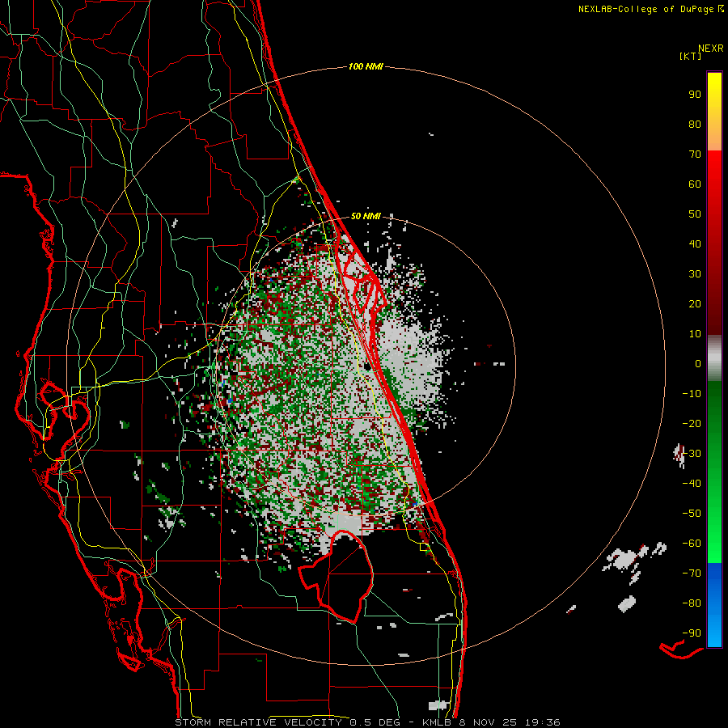
Task: Click the -70 knot scale label
Action: (692, 574)
